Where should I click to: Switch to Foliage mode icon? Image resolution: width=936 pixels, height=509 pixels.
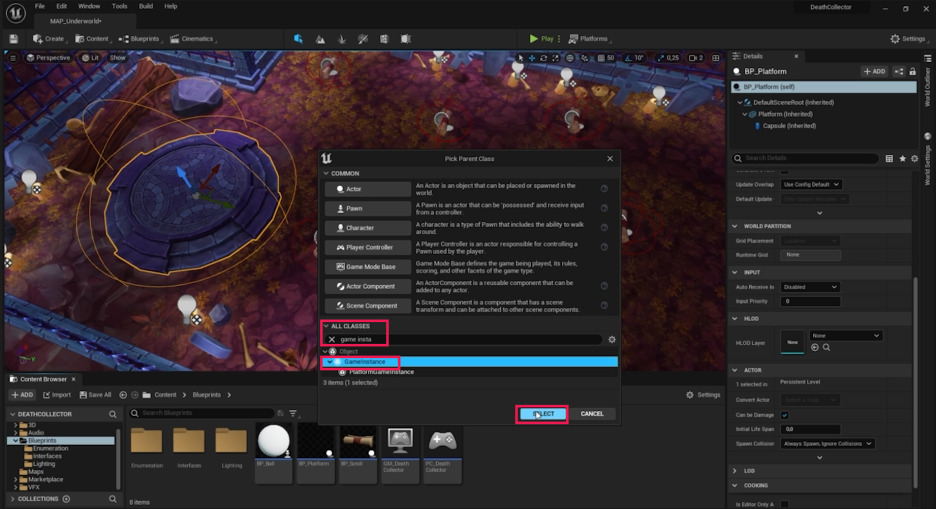(x=341, y=39)
